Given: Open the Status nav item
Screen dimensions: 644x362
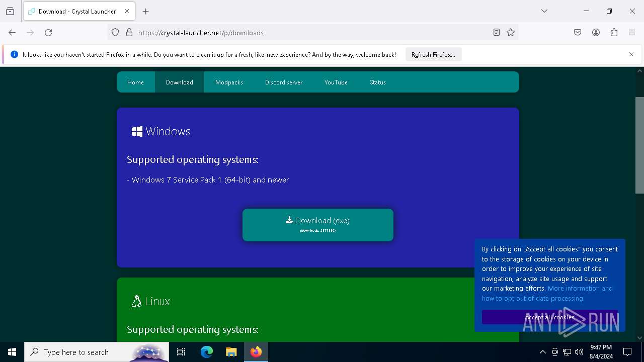Looking at the screenshot, I should pos(378,82).
